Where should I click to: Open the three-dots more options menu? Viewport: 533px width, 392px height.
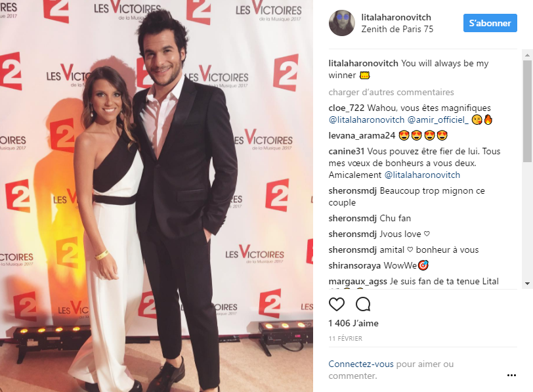(x=511, y=376)
